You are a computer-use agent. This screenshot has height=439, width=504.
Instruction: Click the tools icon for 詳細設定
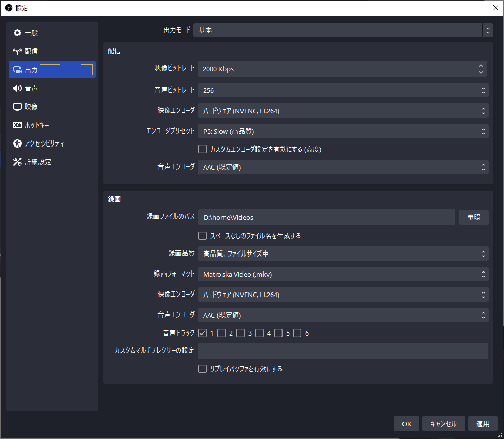point(17,162)
